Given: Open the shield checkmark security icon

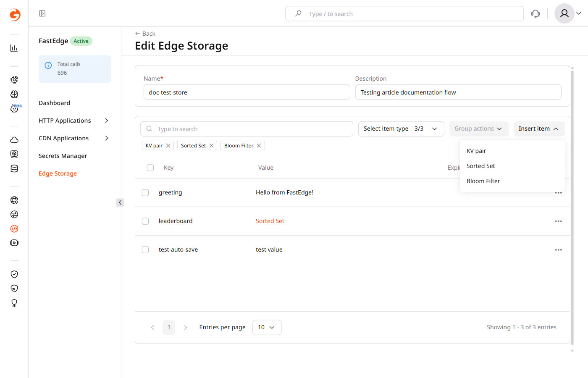Looking at the screenshot, I should [14, 274].
